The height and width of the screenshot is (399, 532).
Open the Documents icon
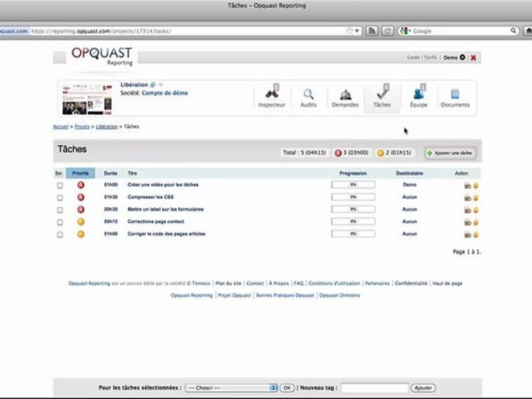[455, 94]
